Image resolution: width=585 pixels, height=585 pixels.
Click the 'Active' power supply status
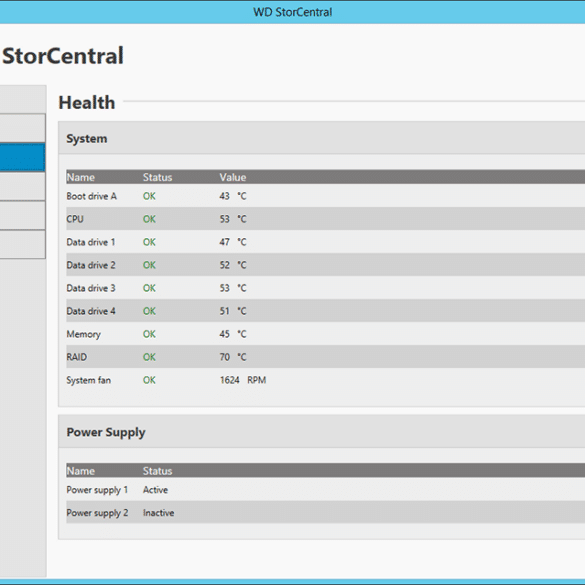pyautogui.click(x=155, y=490)
